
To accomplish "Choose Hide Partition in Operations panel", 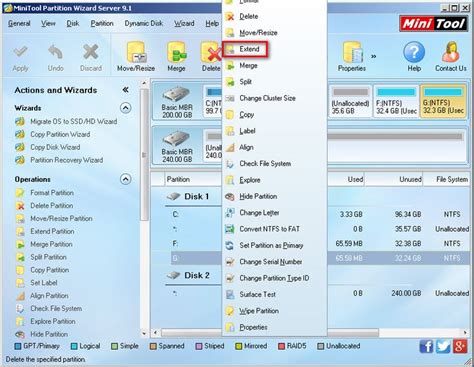I will [42, 334].
